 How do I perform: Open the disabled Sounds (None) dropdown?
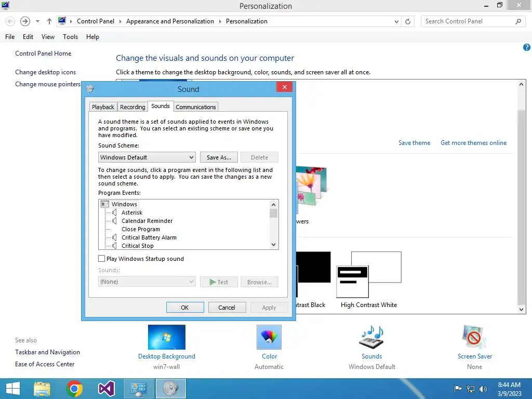147,282
